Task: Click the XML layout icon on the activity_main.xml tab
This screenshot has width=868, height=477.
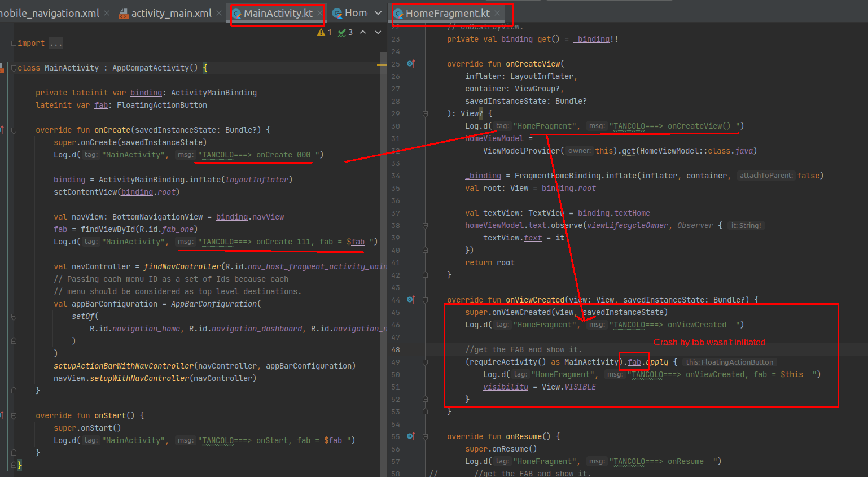Action: (124, 14)
